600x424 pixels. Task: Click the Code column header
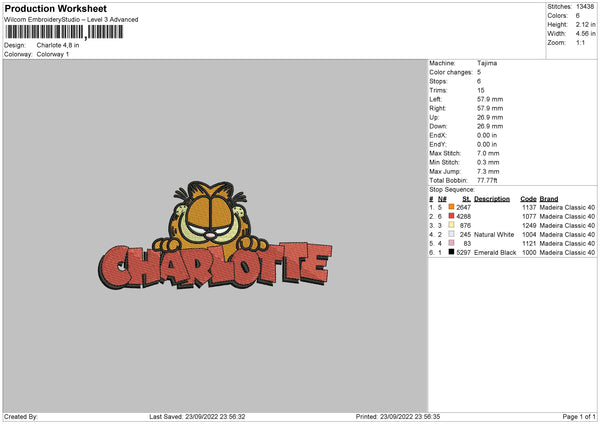[528, 199]
